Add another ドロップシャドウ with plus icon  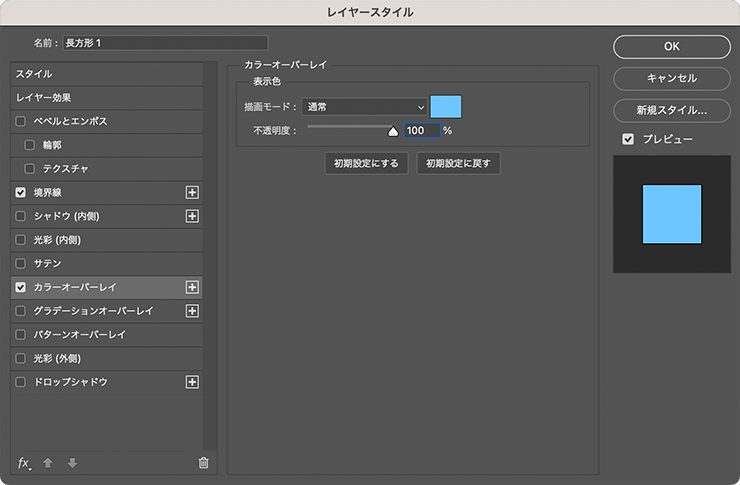[192, 382]
